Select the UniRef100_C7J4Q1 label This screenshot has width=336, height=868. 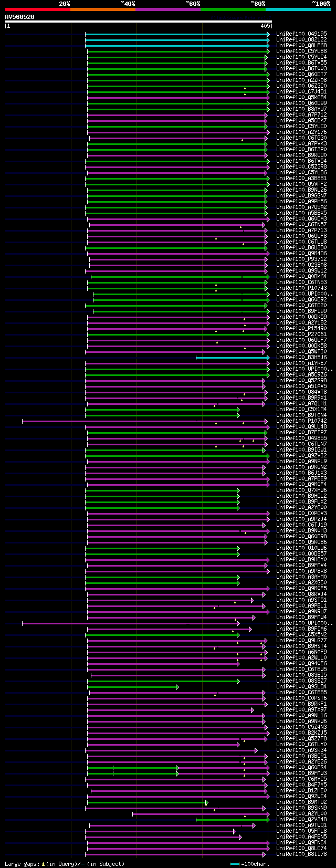pyautogui.click(x=301, y=92)
